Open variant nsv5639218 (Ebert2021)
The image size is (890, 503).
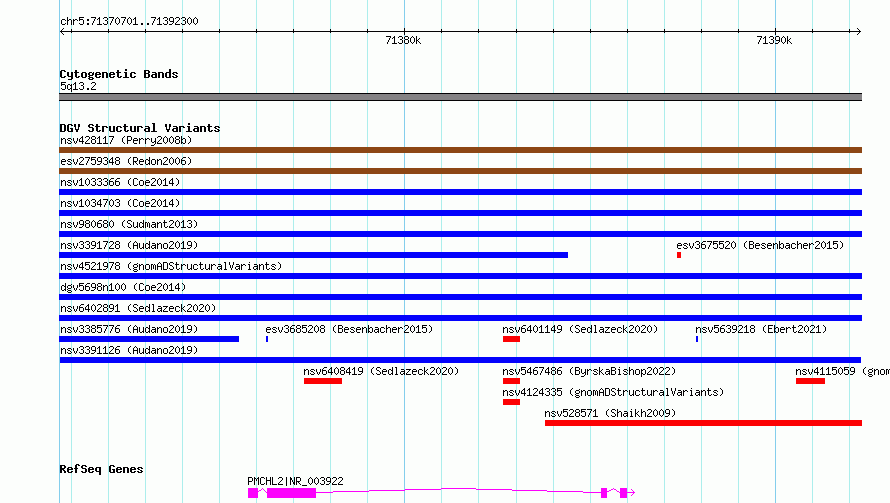[x=761, y=329]
